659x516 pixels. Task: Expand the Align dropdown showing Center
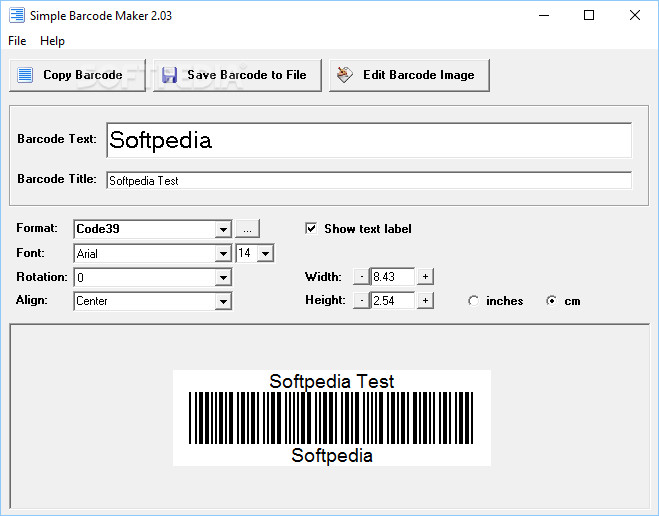pos(224,301)
